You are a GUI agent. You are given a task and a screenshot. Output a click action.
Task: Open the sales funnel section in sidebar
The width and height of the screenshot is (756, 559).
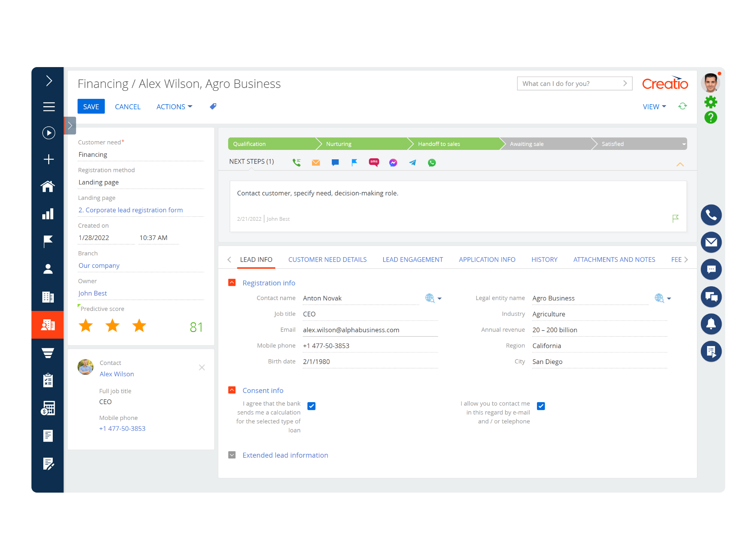pos(48,353)
